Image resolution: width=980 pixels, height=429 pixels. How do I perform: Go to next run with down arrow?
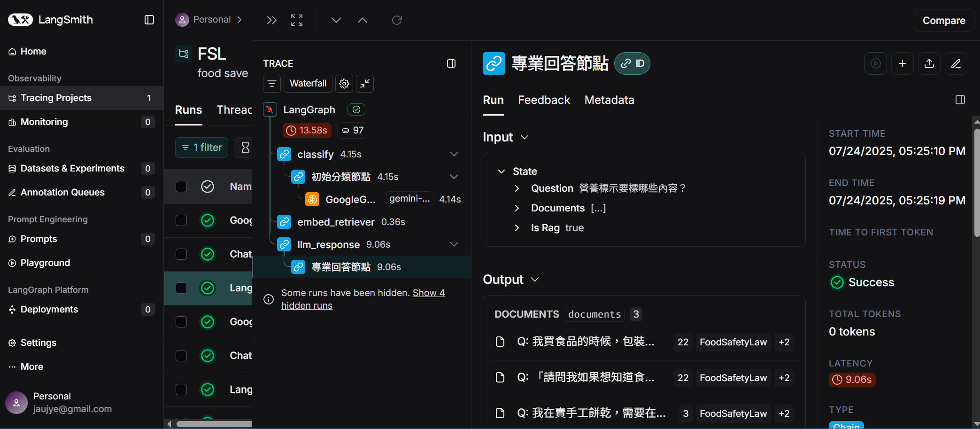click(336, 20)
